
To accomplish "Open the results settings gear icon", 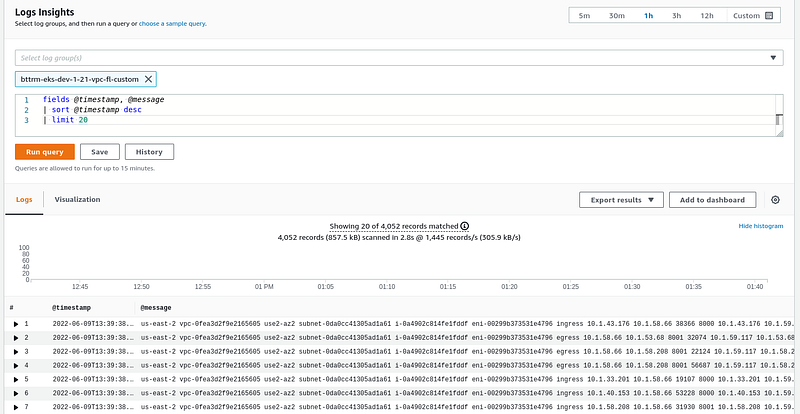I will (x=775, y=200).
